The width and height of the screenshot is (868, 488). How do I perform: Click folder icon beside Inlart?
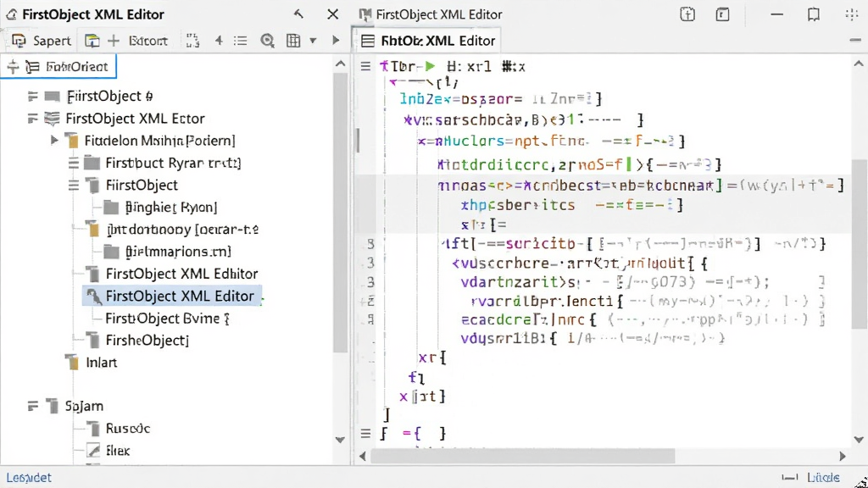[72, 363]
